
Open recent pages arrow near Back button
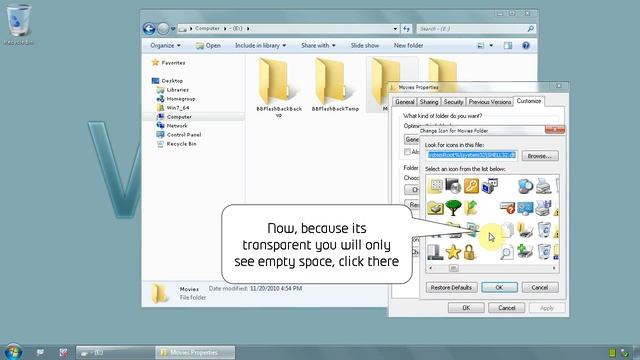[x=173, y=29]
